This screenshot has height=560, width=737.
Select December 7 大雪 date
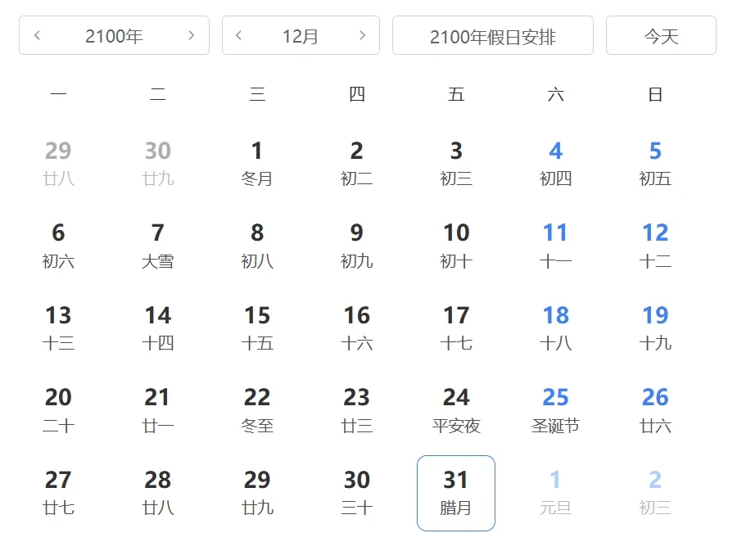[157, 246]
